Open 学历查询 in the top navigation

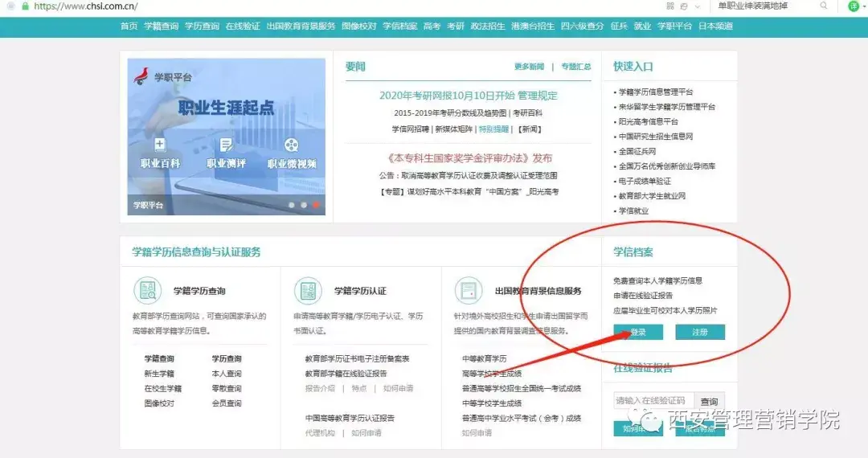(202, 26)
